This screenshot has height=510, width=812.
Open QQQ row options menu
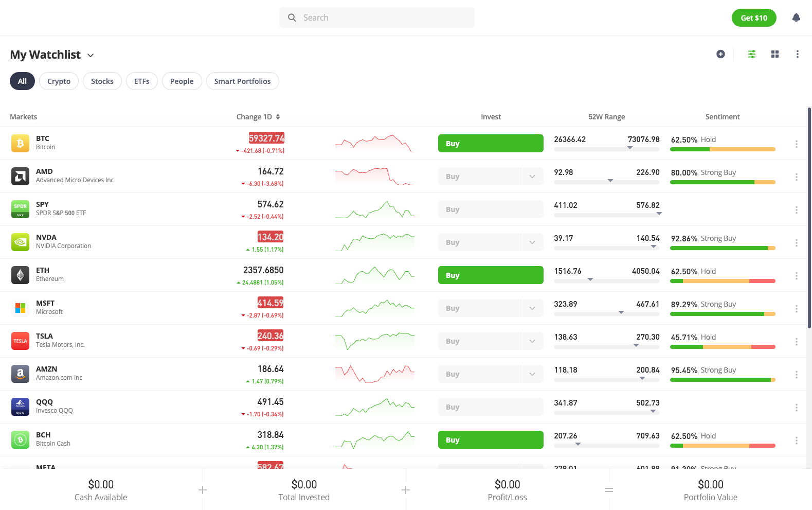pyautogui.click(x=796, y=408)
